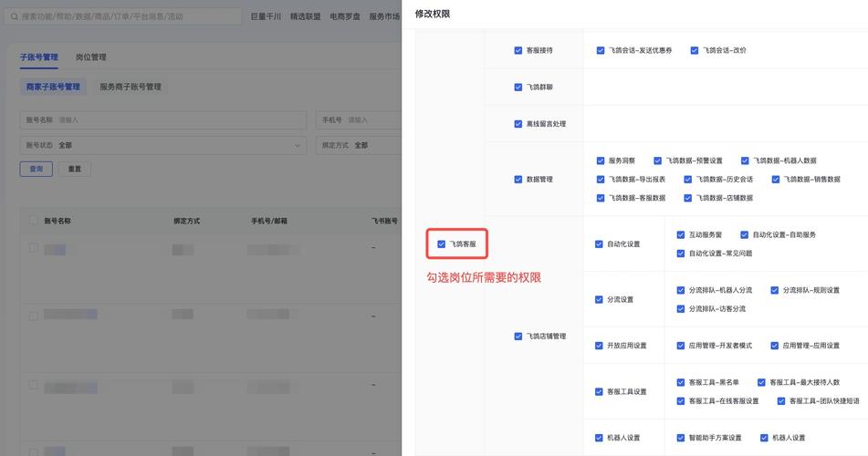Screen dimensions: 868x456
Task: Toggle the 分流设置 group checkbox
Action: (x=599, y=299)
